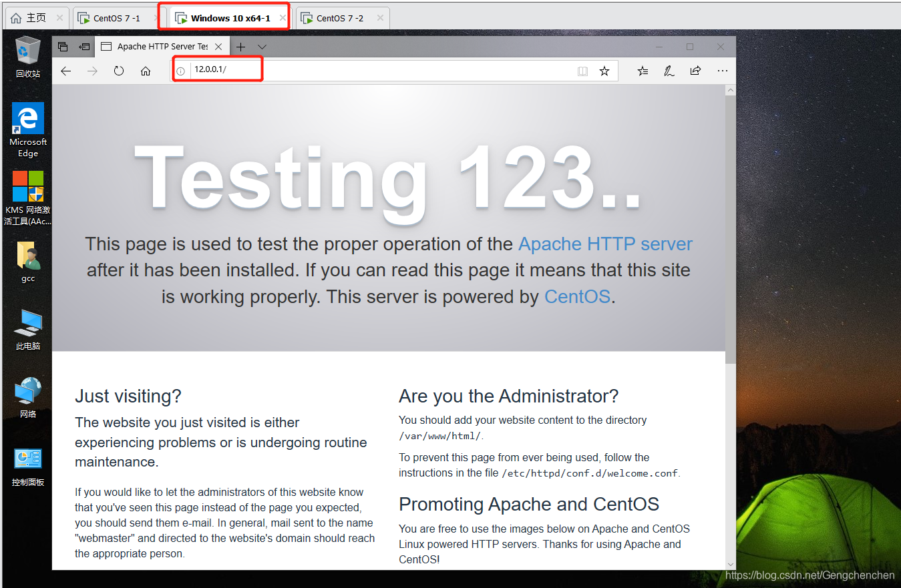Close the Apache HTTP Server Test tab
The width and height of the screenshot is (901, 588).
pyautogui.click(x=218, y=47)
